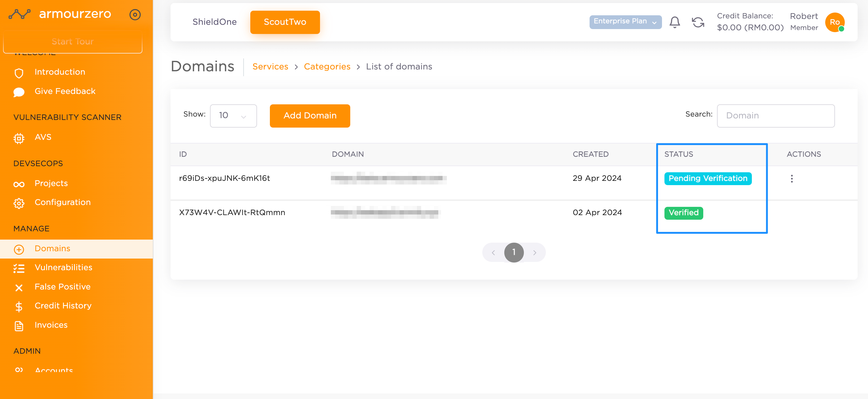Viewport: 868px width, 399px height.
Task: Click the blurred domain in second row
Action: coord(385,212)
